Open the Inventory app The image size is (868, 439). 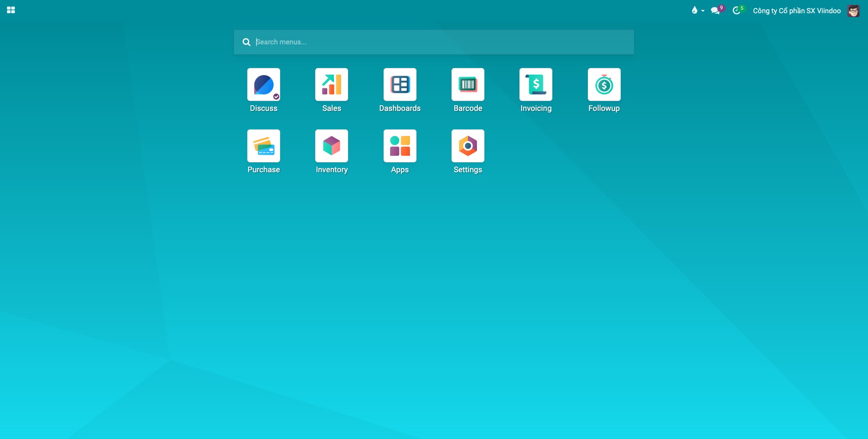click(x=332, y=146)
